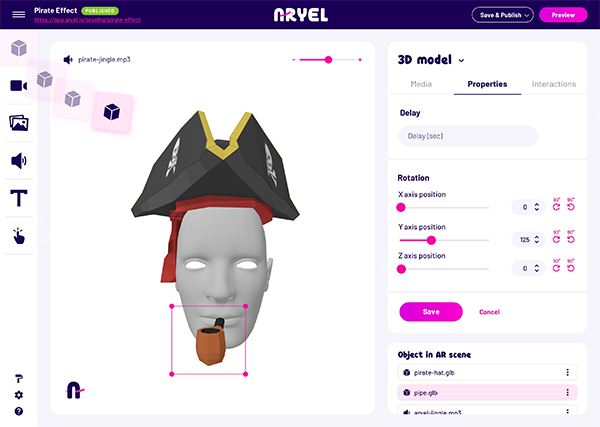
Task: Select the audio speaker tool in sidebar
Action: click(x=18, y=161)
